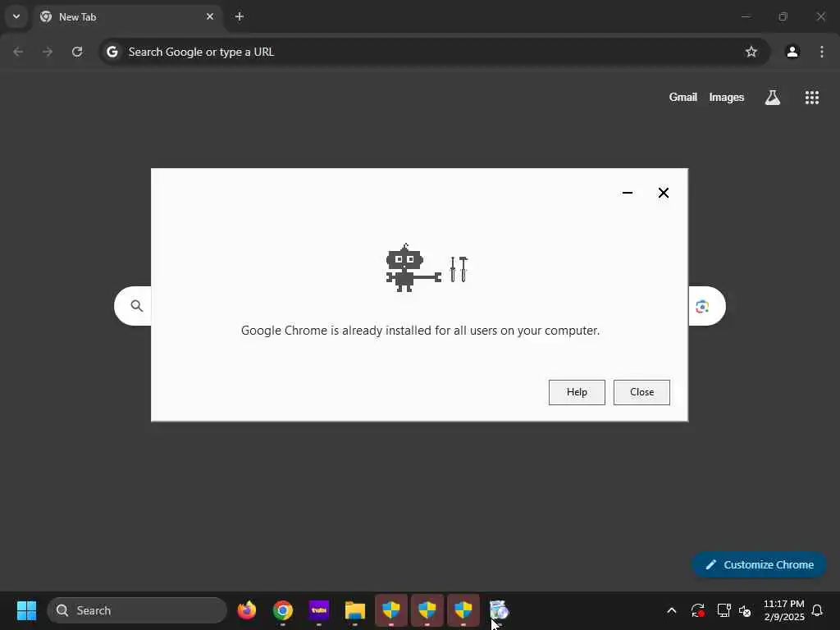840x630 pixels.
Task: Select the middle security shield taskbar icon
Action: click(427, 610)
